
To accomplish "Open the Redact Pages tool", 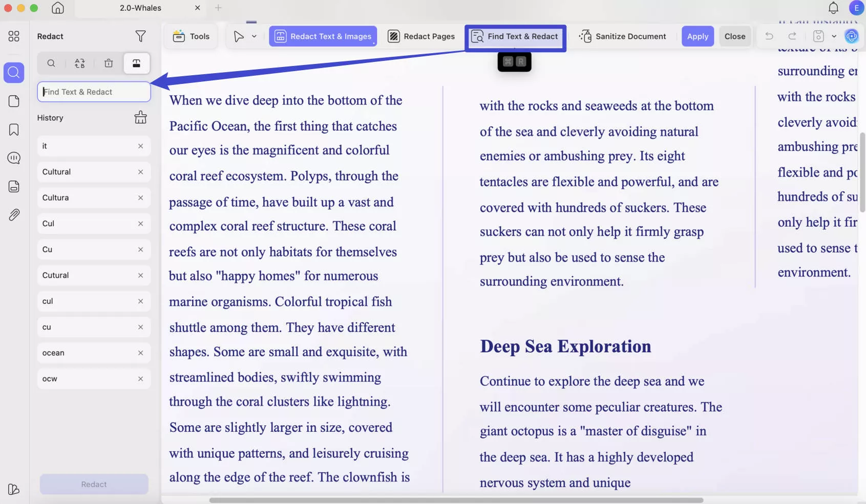I will 421,36.
